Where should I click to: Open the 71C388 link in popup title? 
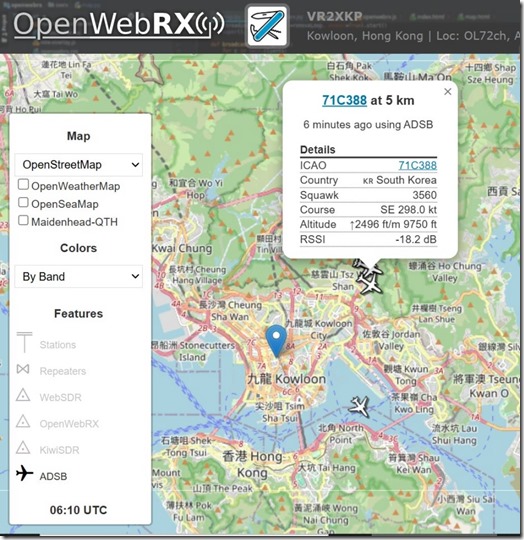point(344,100)
